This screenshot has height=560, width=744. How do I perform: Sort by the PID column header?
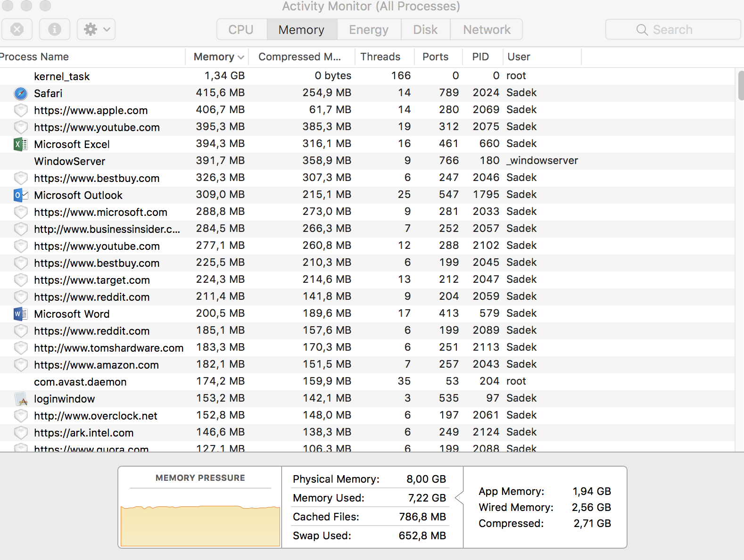tap(482, 57)
